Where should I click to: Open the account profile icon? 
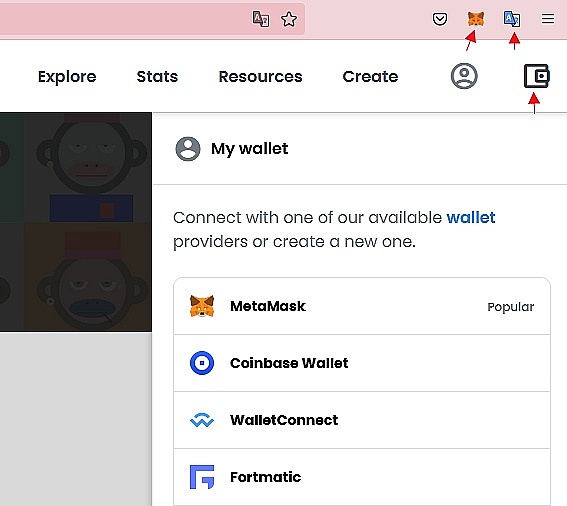click(x=464, y=76)
